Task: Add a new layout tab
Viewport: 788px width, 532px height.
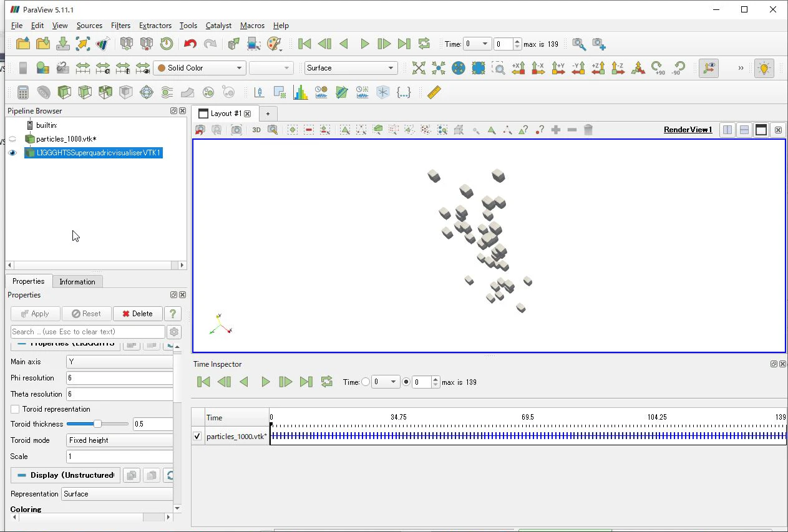Action: [268, 114]
